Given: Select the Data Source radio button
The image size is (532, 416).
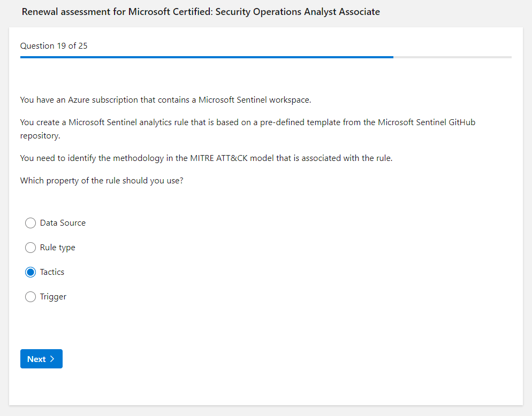Looking at the screenshot, I should (x=31, y=223).
